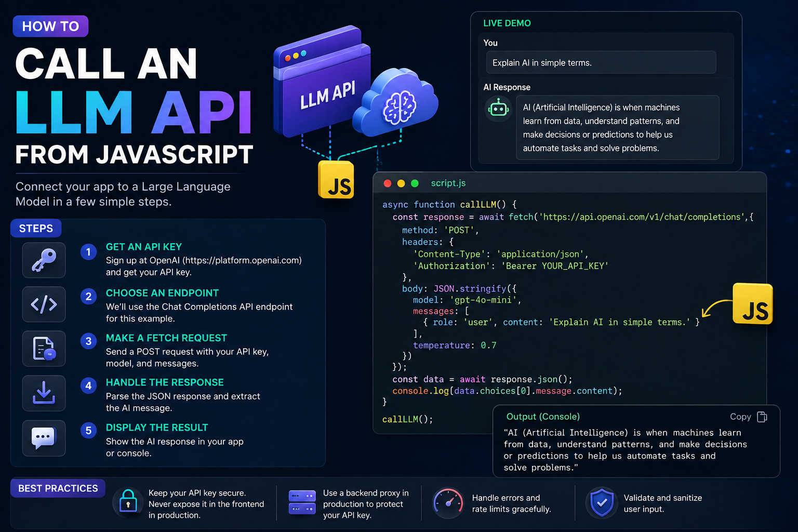This screenshot has height=532, width=798.
Task: Click the red dot in script.js window
Action: pyautogui.click(x=387, y=183)
